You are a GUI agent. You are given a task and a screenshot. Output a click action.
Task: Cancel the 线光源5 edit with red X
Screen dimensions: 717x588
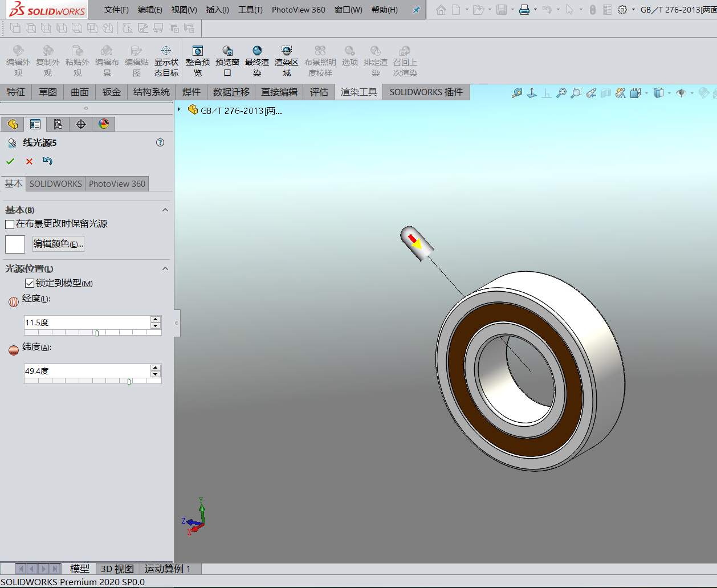click(29, 161)
